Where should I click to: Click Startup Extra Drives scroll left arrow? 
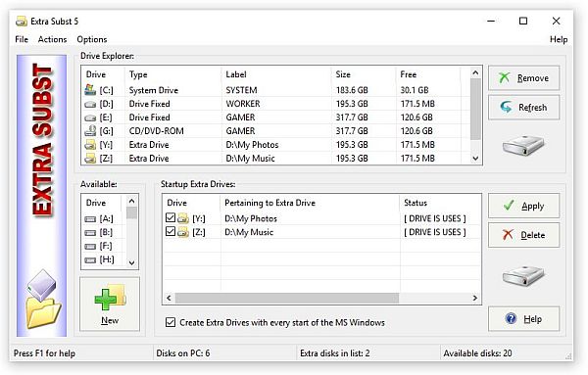(x=169, y=299)
